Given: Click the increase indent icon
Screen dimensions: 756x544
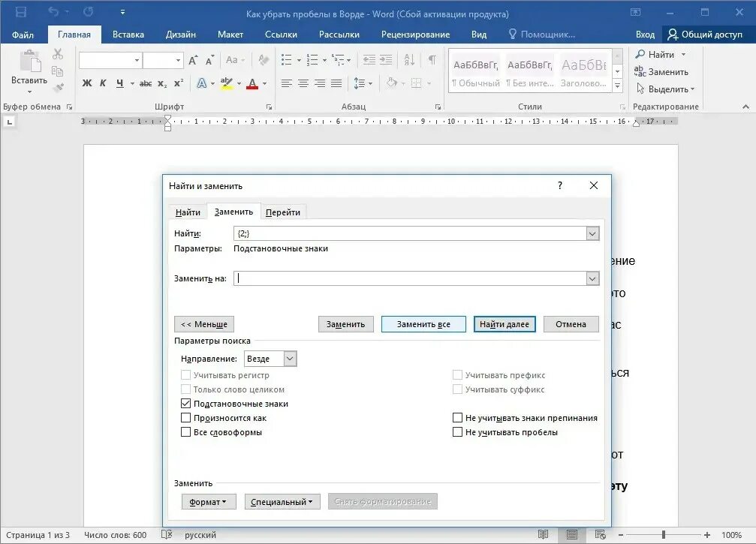Looking at the screenshot, I should (x=386, y=60).
